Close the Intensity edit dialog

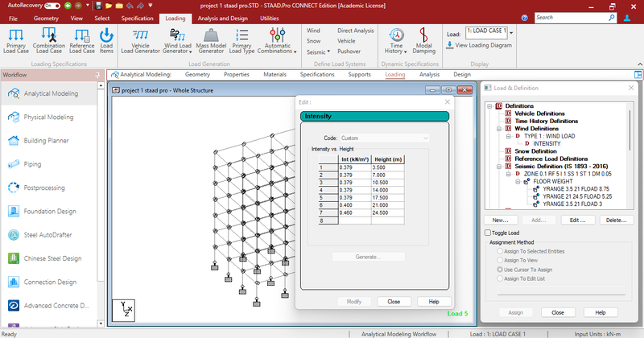pyautogui.click(x=394, y=302)
